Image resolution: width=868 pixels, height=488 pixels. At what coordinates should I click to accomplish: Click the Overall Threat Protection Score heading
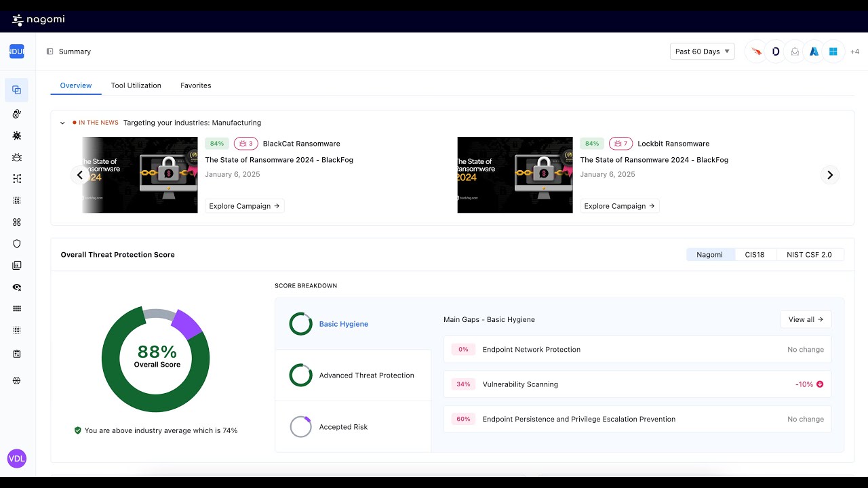pos(118,255)
